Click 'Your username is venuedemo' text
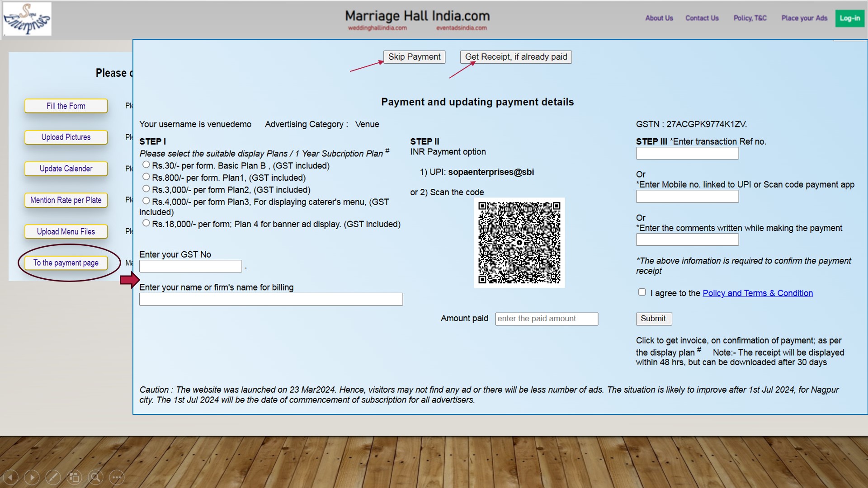 pyautogui.click(x=195, y=124)
